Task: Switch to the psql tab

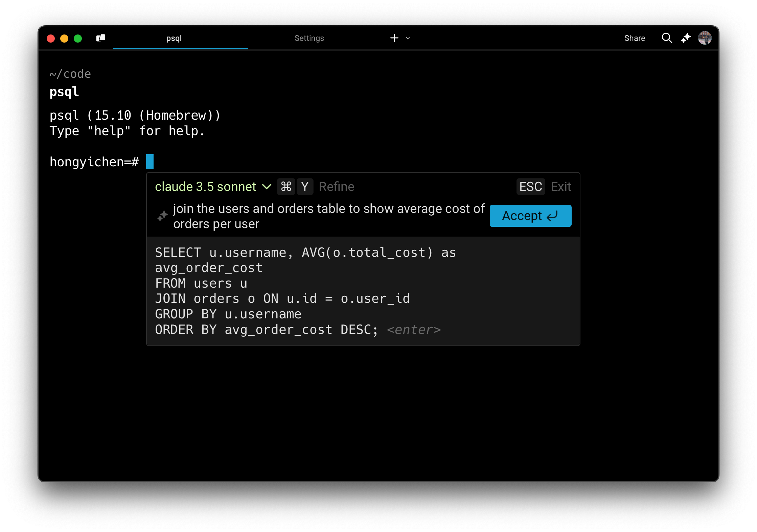Action: [174, 38]
